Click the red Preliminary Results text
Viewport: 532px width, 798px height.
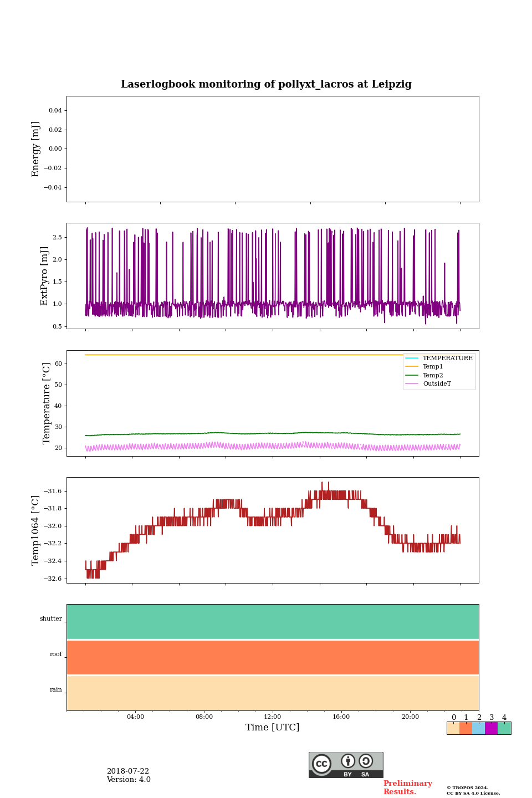408,787
